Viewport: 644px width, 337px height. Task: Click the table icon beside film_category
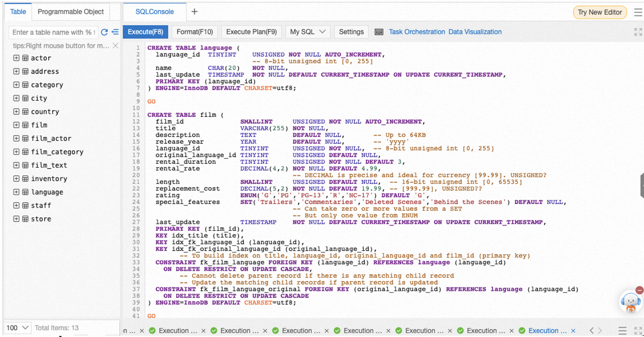coord(25,152)
